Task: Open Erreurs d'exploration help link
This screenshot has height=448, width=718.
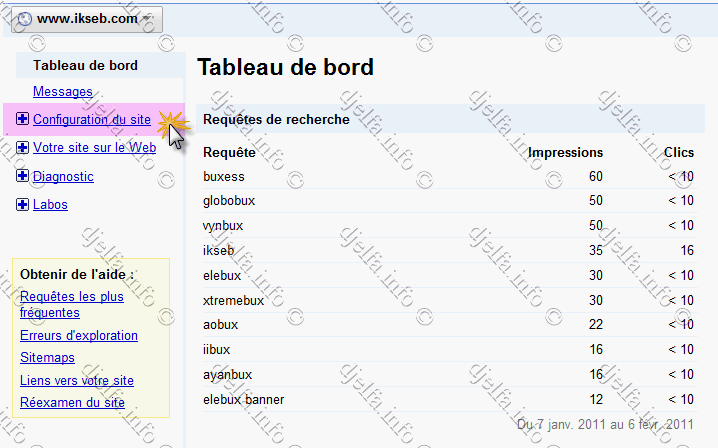Action: pos(79,335)
